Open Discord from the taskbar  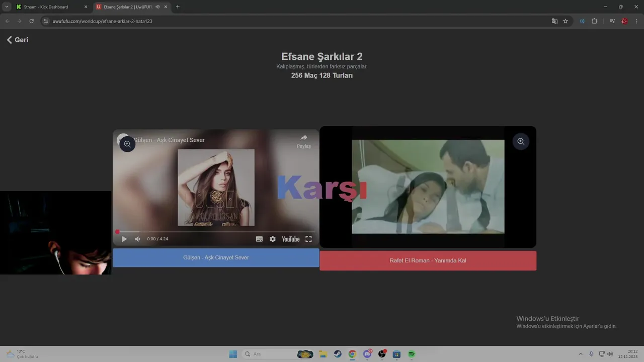pos(367,354)
